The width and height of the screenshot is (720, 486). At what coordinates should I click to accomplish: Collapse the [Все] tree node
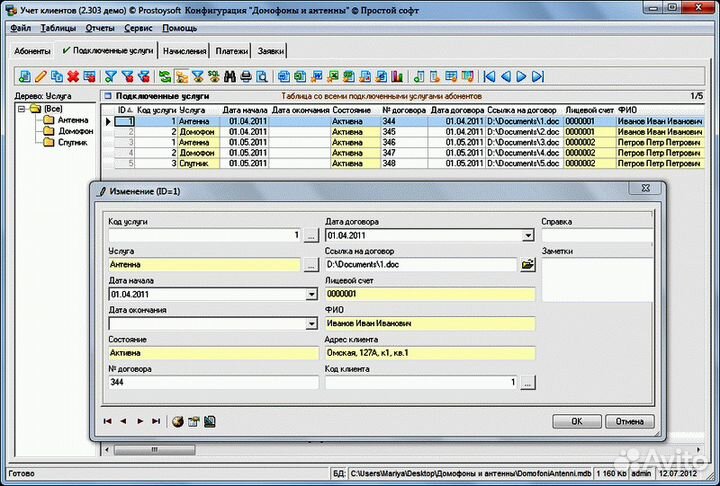tap(22, 108)
